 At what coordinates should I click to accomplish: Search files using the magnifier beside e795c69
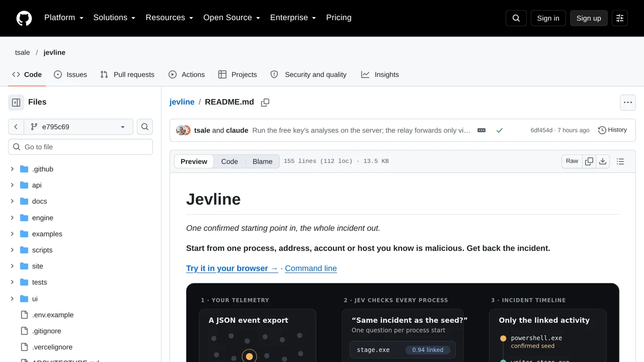point(145,127)
